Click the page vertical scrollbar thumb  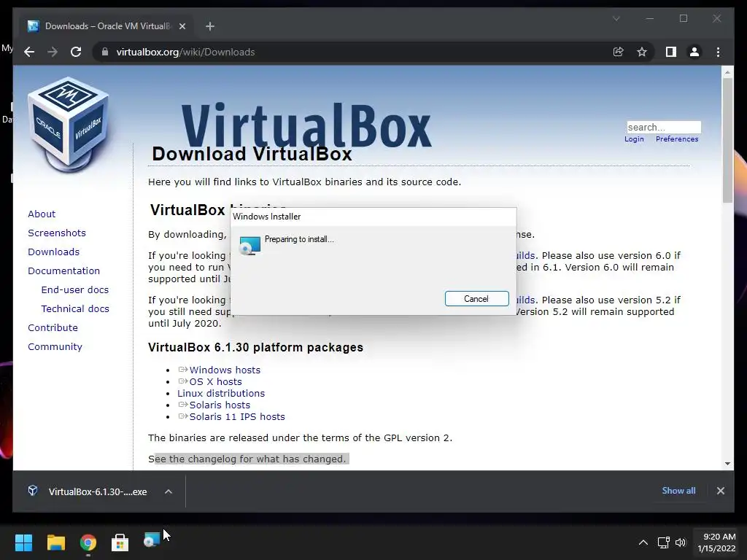(727, 140)
